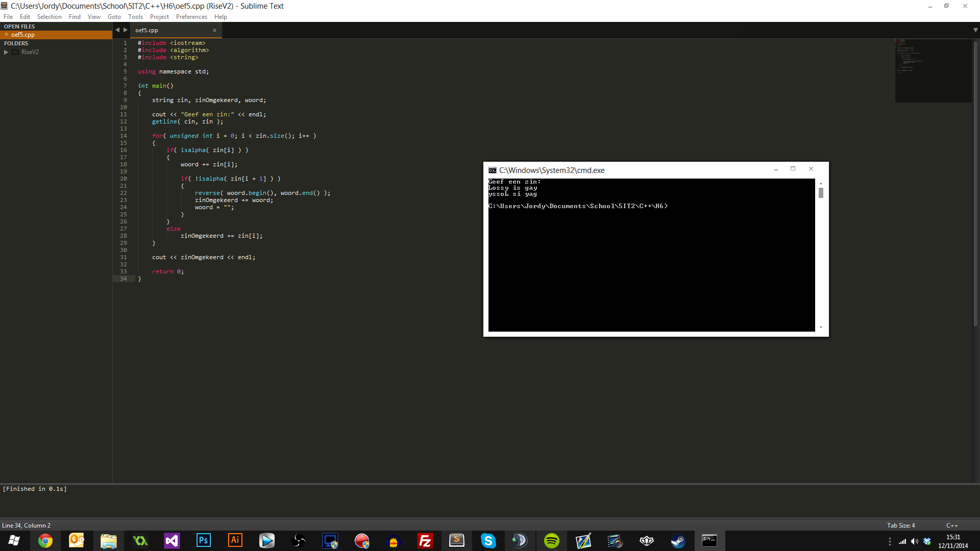
Task: Launch Photoshop from the taskbar
Action: click(x=203, y=541)
